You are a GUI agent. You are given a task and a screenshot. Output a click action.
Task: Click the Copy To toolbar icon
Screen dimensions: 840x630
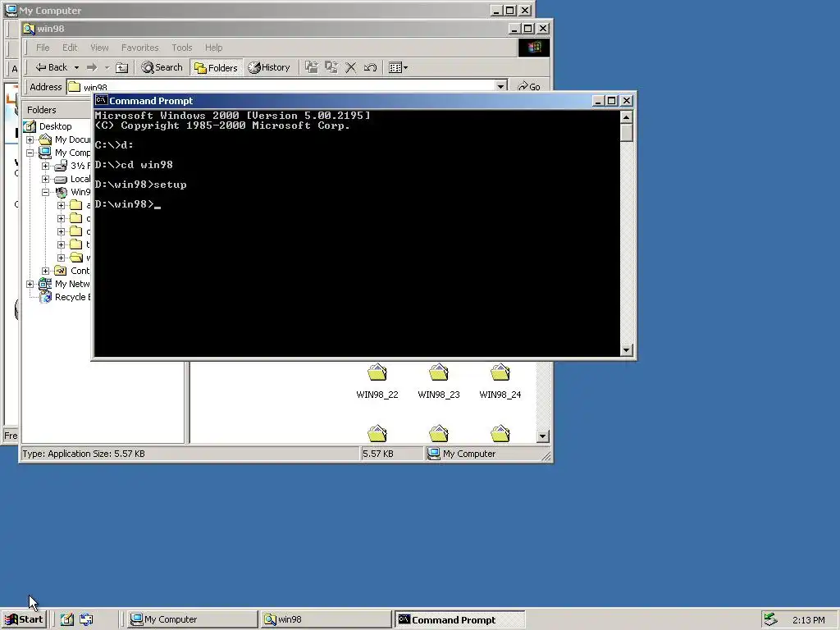tap(331, 67)
